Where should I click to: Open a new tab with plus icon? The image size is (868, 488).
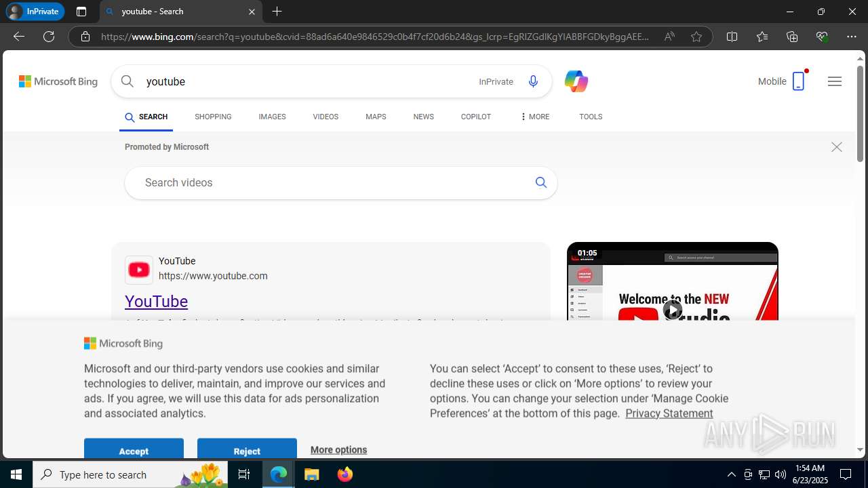click(277, 12)
